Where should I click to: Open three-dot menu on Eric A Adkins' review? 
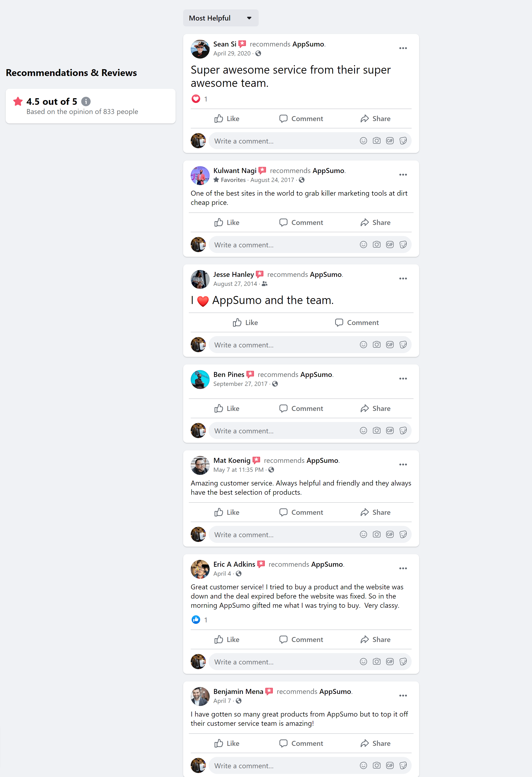pos(403,568)
